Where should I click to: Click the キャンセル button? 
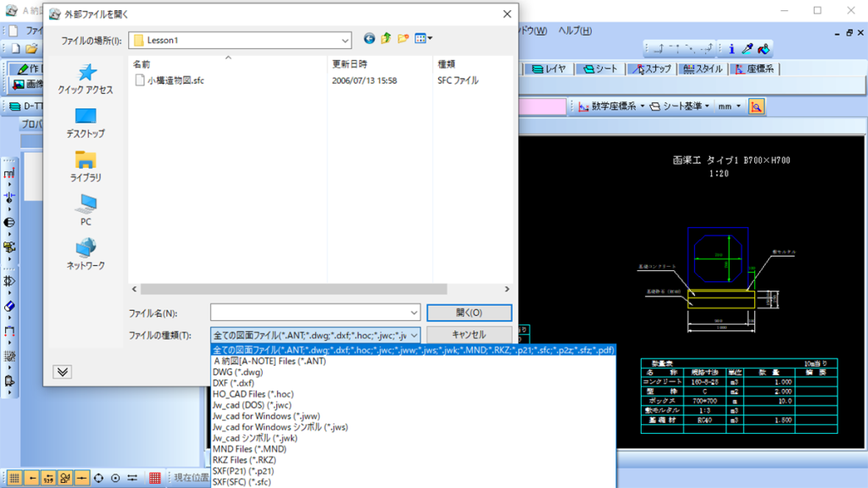(469, 335)
